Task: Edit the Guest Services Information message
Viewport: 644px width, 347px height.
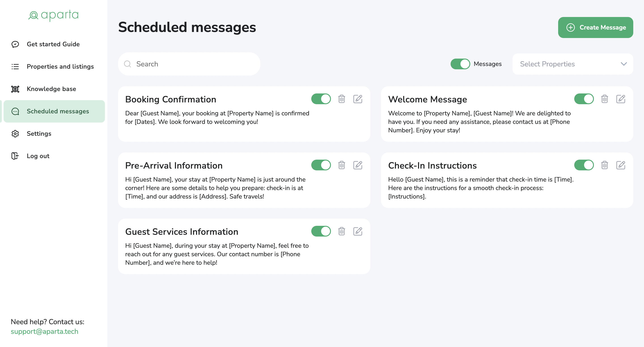Action: [358, 231]
